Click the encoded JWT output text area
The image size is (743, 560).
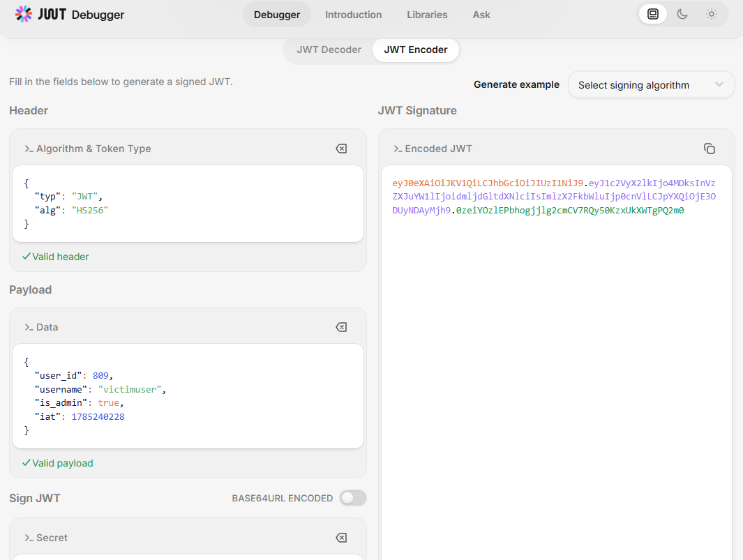[556, 363]
